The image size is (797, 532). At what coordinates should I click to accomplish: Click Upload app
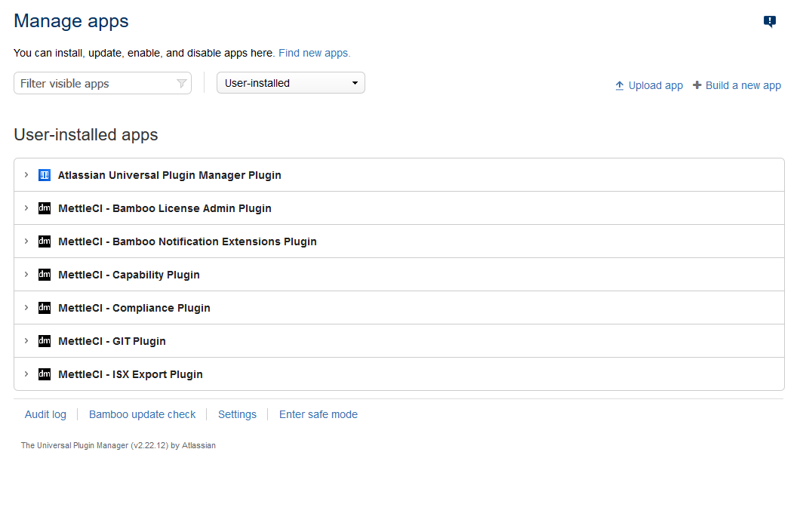(x=649, y=85)
